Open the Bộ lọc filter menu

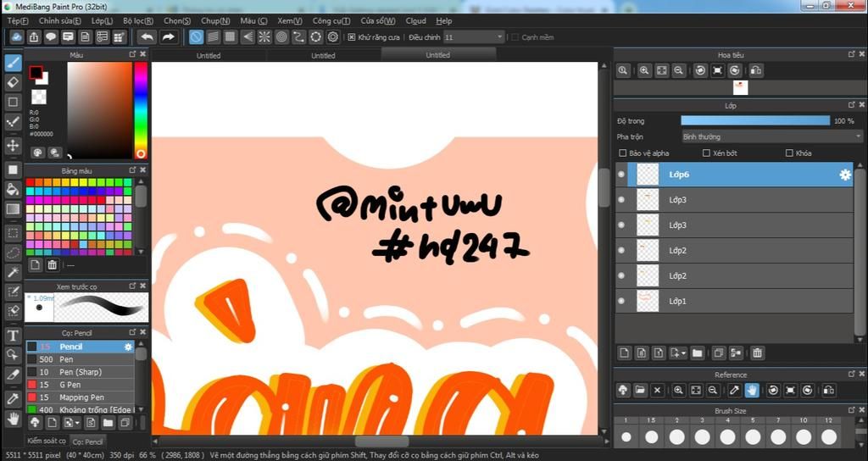138,21
